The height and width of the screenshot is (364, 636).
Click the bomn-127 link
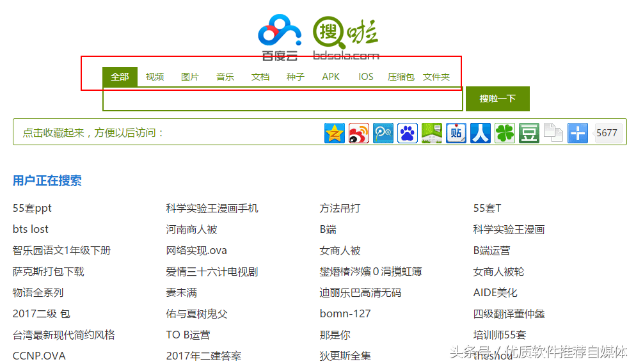345,313
